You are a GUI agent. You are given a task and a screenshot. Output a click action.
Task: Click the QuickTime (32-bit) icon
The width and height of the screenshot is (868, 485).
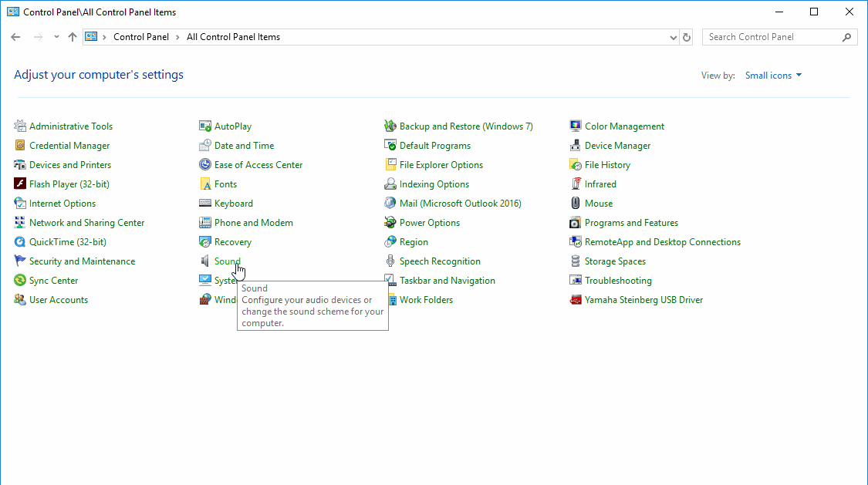click(x=20, y=242)
